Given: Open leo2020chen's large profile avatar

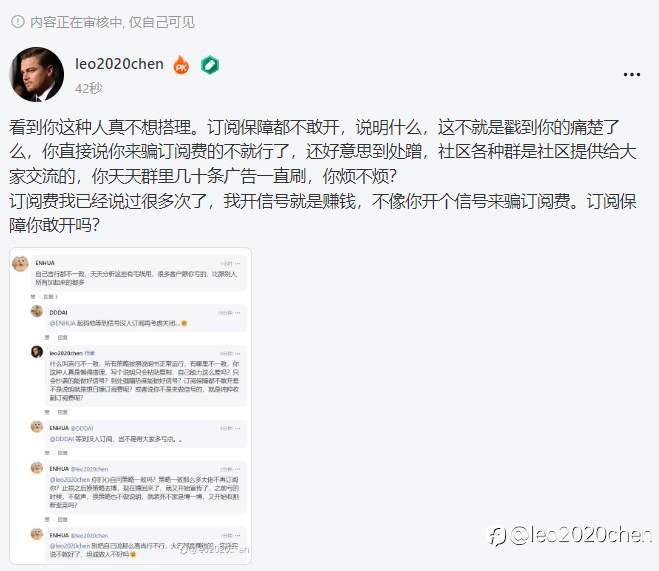Looking at the screenshot, I should click(37, 74).
